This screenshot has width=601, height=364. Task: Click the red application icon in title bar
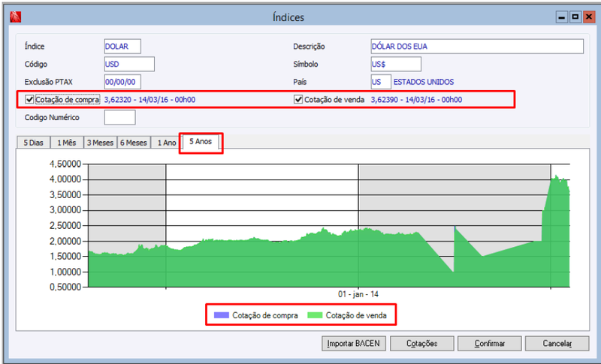(15, 17)
